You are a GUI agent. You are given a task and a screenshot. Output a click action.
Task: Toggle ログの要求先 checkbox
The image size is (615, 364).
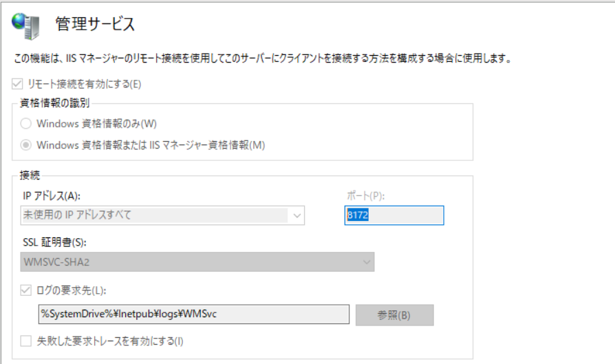pos(26,290)
